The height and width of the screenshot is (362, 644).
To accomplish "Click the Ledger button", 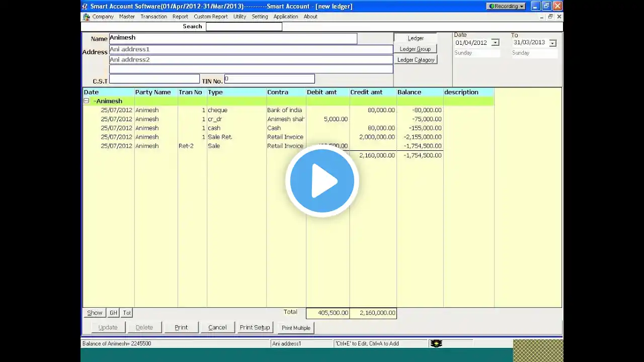I will (x=416, y=38).
